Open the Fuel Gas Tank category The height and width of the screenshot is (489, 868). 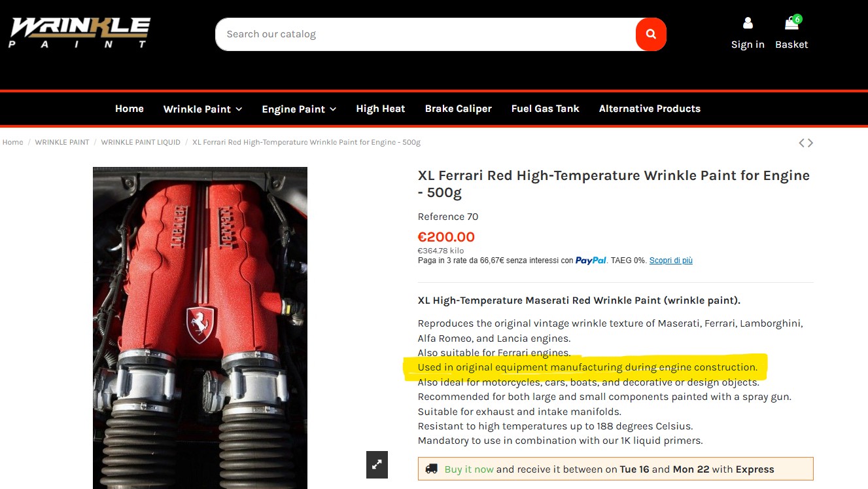(546, 109)
